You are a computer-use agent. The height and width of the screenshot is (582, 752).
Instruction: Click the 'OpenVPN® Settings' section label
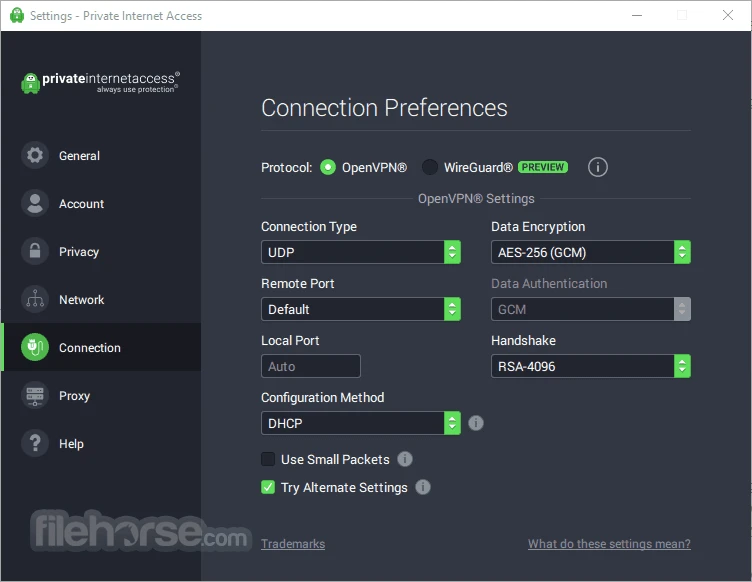pos(476,198)
